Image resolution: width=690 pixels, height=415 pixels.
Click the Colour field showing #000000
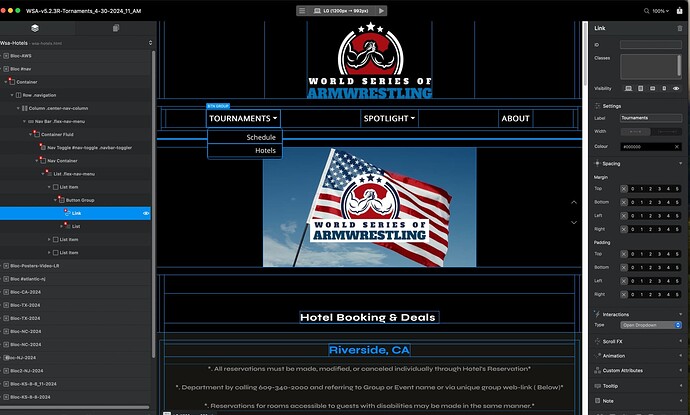pyautogui.click(x=650, y=146)
